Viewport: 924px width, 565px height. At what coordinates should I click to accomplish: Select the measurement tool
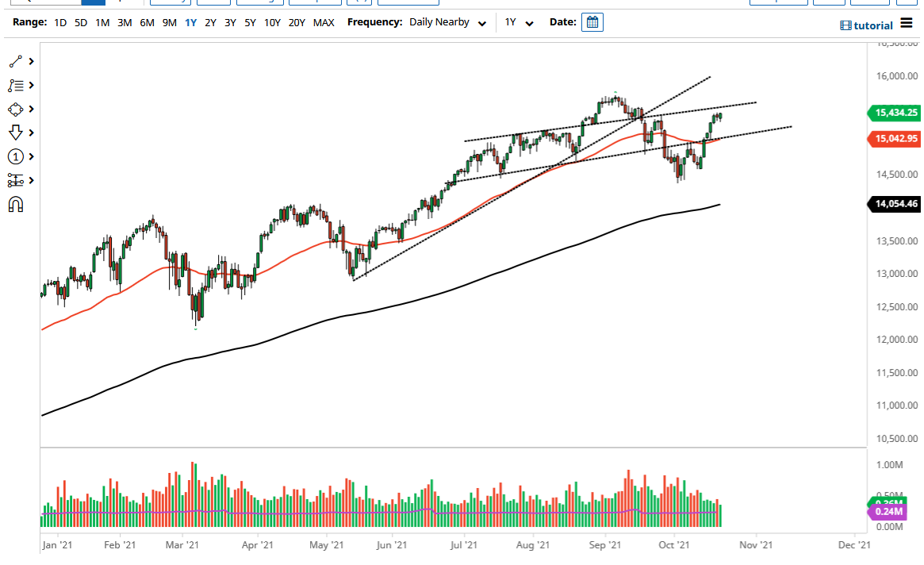(x=16, y=180)
